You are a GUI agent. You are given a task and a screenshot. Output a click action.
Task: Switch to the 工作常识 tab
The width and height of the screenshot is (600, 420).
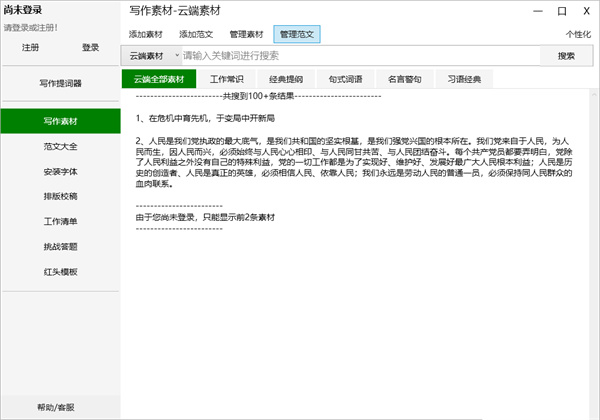(x=227, y=79)
